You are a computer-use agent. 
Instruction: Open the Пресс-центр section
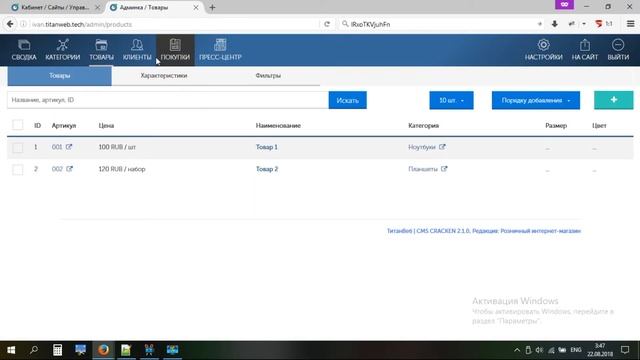(220, 50)
